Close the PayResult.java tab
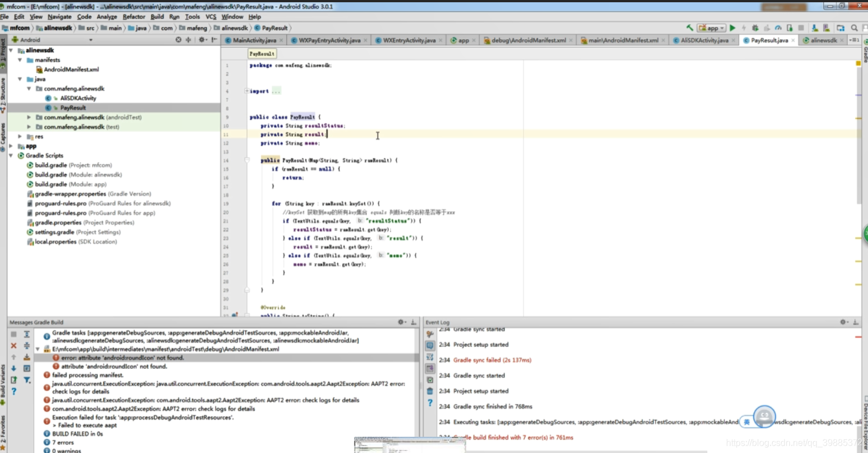 pyautogui.click(x=793, y=40)
